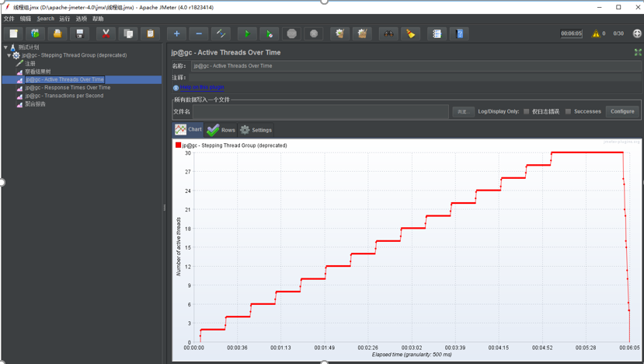
Task: Click green maximize panel icon near title
Action: pyautogui.click(x=638, y=52)
